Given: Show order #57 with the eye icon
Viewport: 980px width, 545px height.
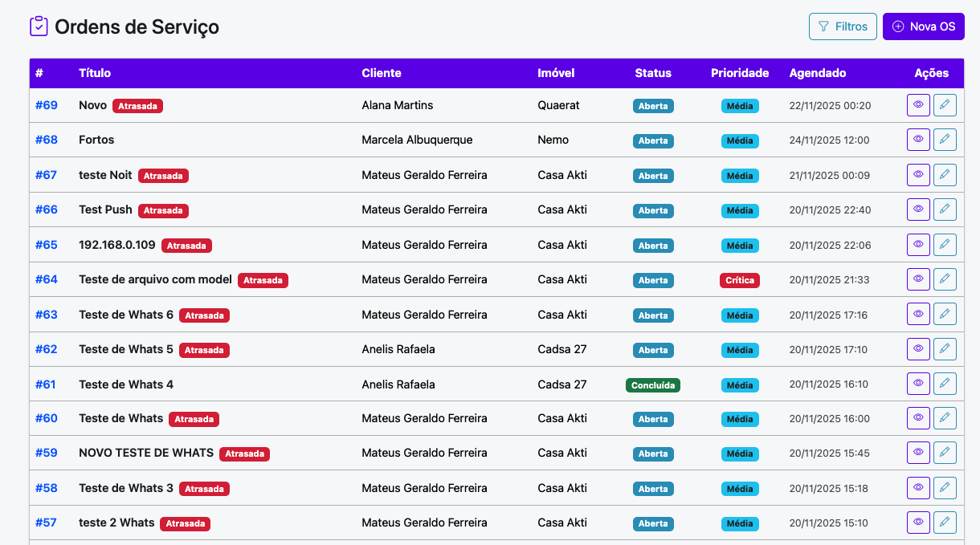Looking at the screenshot, I should (x=918, y=523).
